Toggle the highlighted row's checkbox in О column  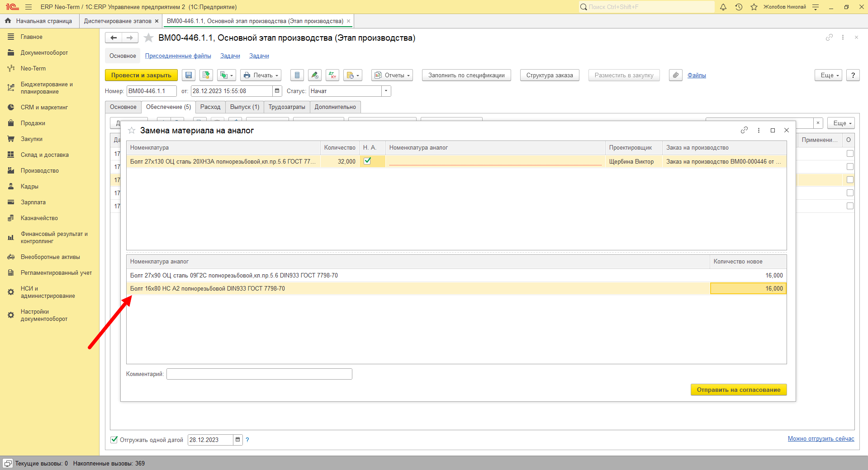(850, 180)
